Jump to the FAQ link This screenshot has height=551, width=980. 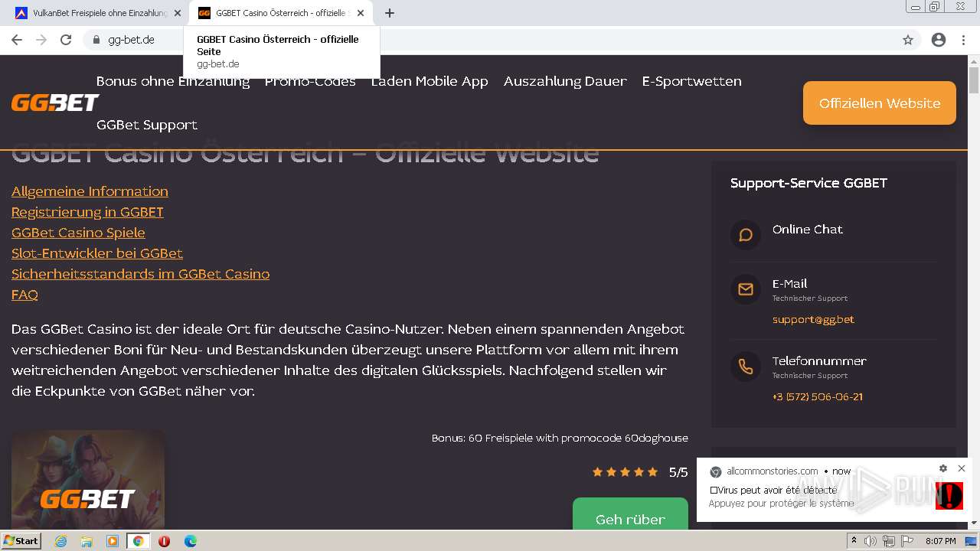tap(24, 295)
